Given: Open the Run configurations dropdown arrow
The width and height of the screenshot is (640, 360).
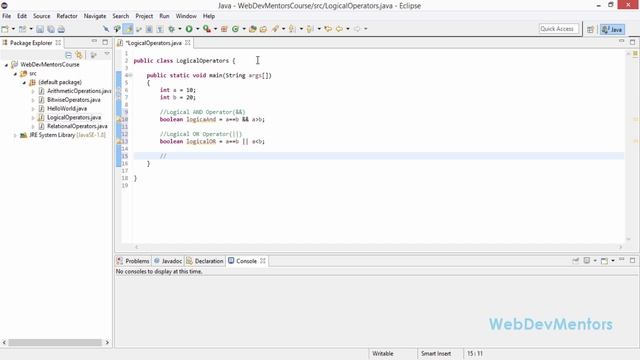Looking at the screenshot, I should 198,29.
